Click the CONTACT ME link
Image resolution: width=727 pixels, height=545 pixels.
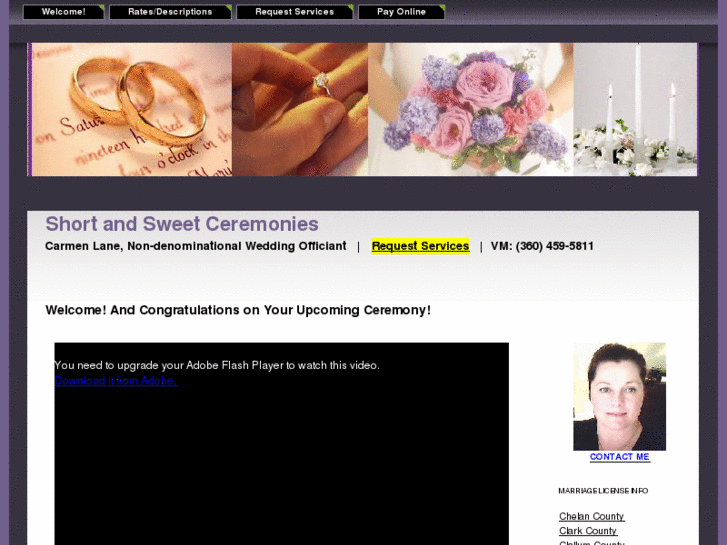pyautogui.click(x=619, y=457)
